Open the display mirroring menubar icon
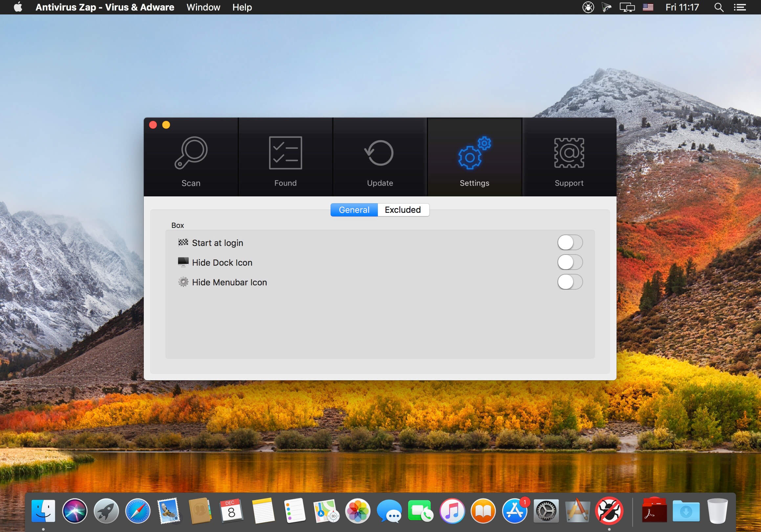 coord(627,7)
